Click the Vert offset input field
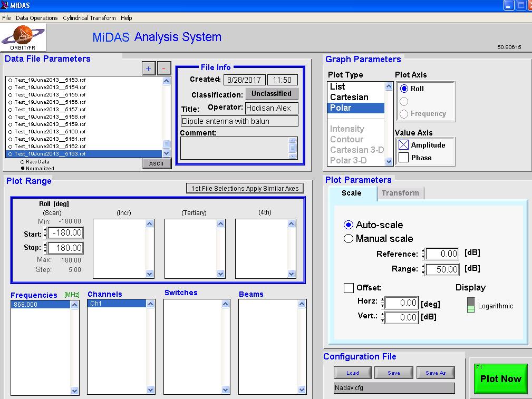This screenshot has width=532, height=399. point(402,318)
